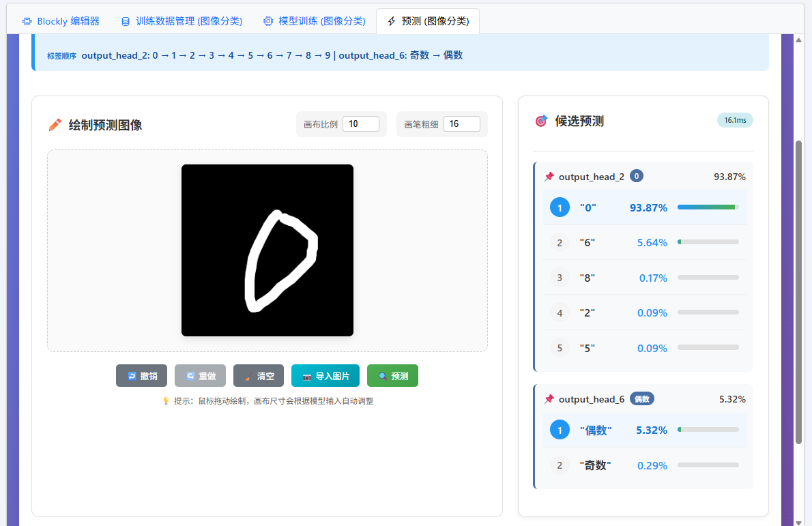This screenshot has width=812, height=526.
Task: Click the "偶数" progress bar at 5.32%
Action: (x=708, y=430)
